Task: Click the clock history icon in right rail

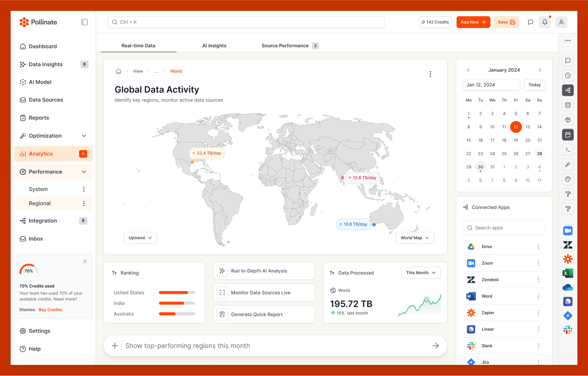Action: (568, 76)
